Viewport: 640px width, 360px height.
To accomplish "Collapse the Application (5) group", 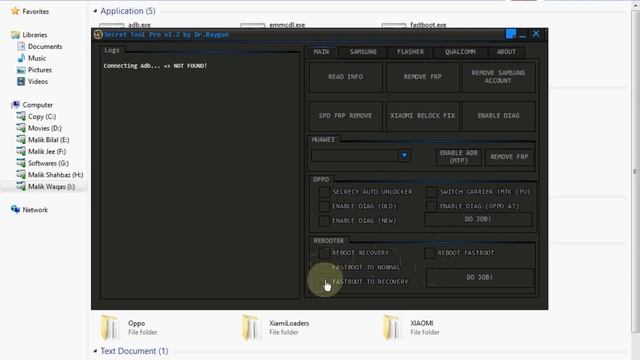I will pos(95,11).
